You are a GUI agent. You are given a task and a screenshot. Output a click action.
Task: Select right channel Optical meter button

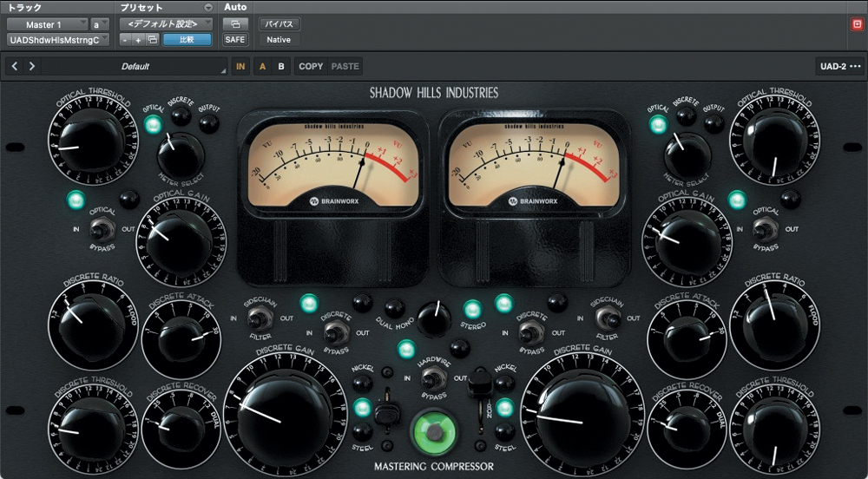pos(658,124)
